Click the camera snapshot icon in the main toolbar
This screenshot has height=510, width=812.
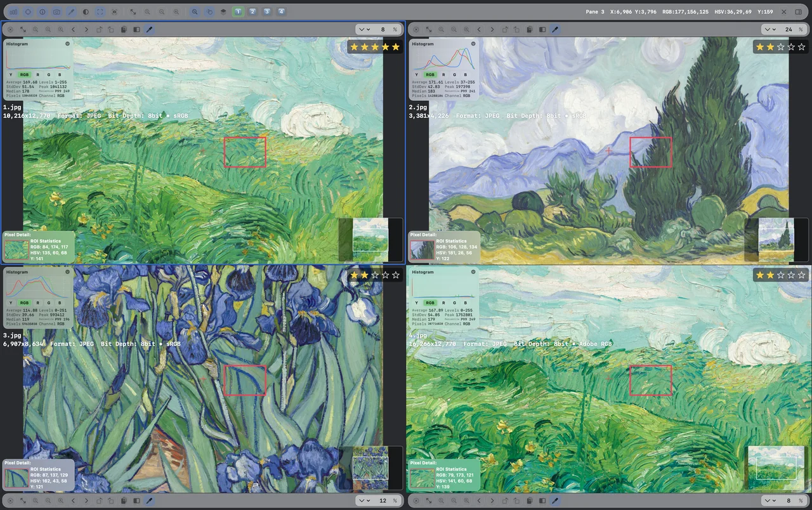coord(57,11)
